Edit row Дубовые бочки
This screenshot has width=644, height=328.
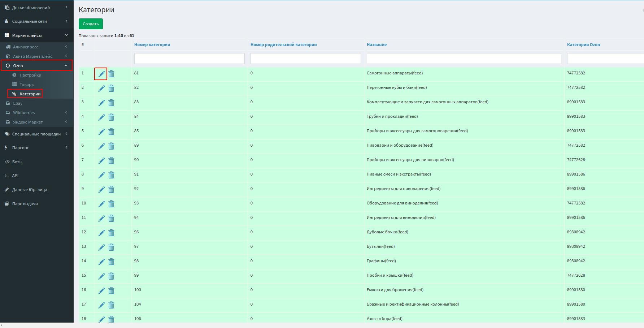pos(101,233)
